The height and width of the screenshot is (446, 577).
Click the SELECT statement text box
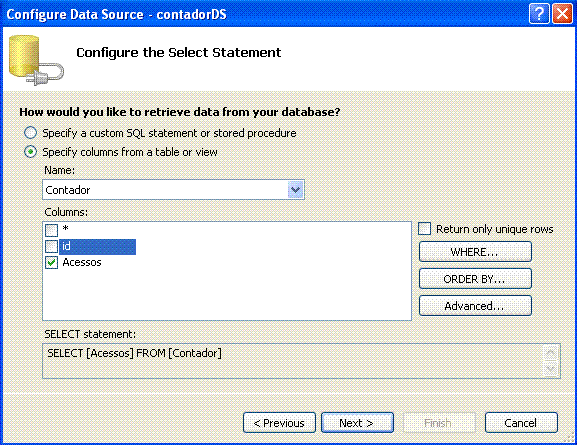tap(293, 361)
